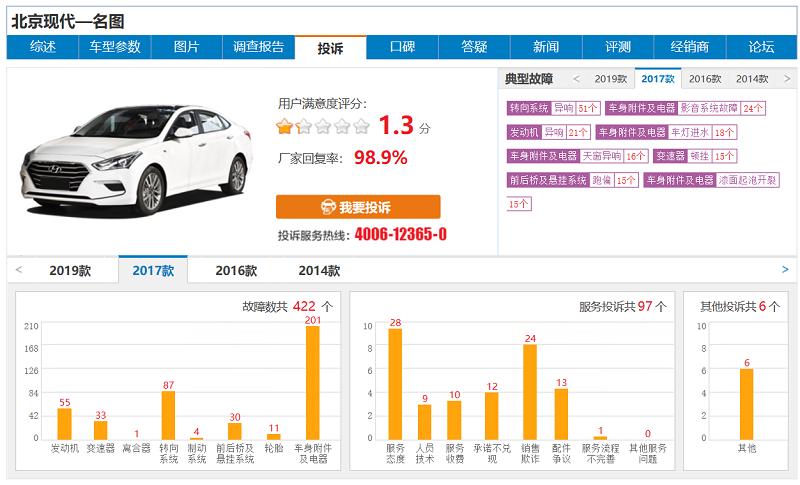
Task: Select the 投诉 tab
Action: (x=330, y=48)
